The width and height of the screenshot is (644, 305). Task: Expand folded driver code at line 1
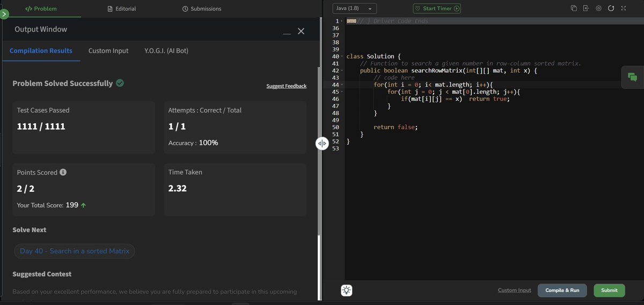pyautogui.click(x=341, y=21)
